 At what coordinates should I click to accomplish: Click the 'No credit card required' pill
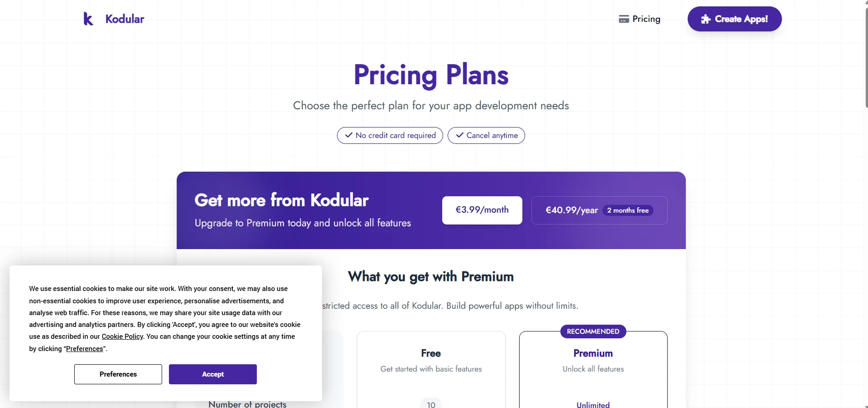pyautogui.click(x=389, y=135)
